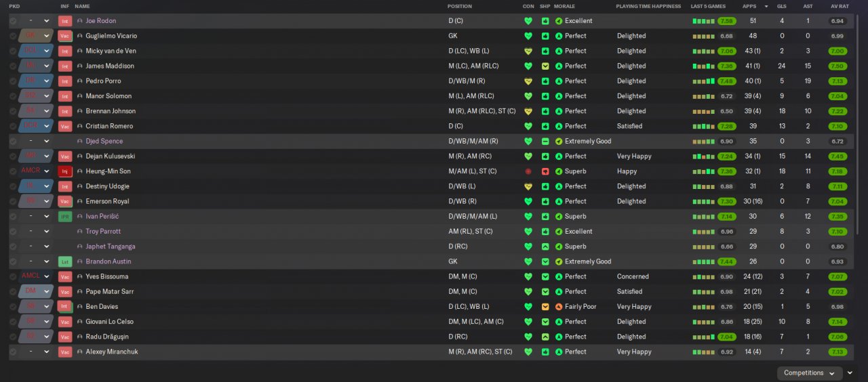Click Heung-Min Son's Inj injury icon
The image size is (868, 382).
point(65,171)
